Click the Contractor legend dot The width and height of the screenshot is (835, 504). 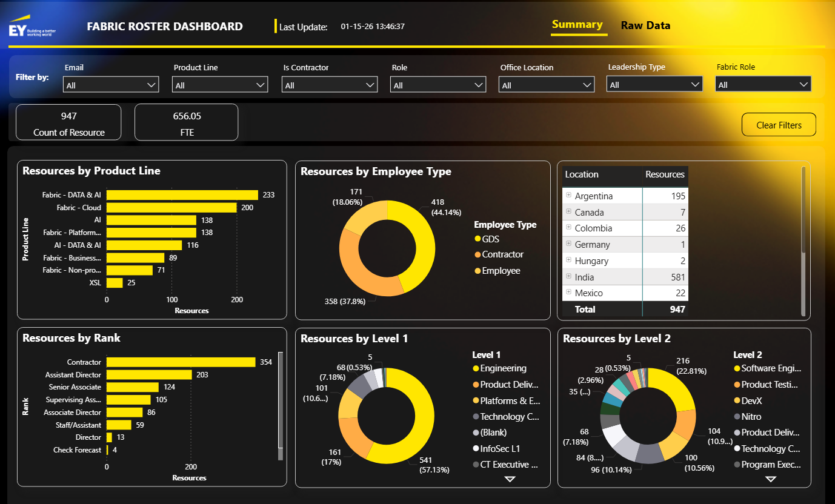[477, 255]
